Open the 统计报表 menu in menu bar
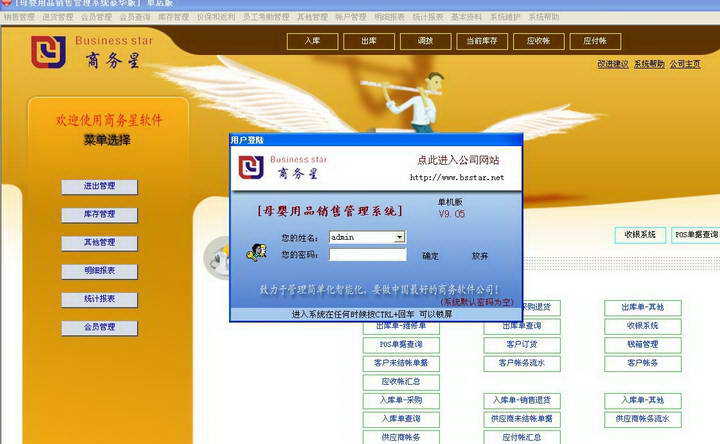The image size is (720, 444). coord(428,17)
